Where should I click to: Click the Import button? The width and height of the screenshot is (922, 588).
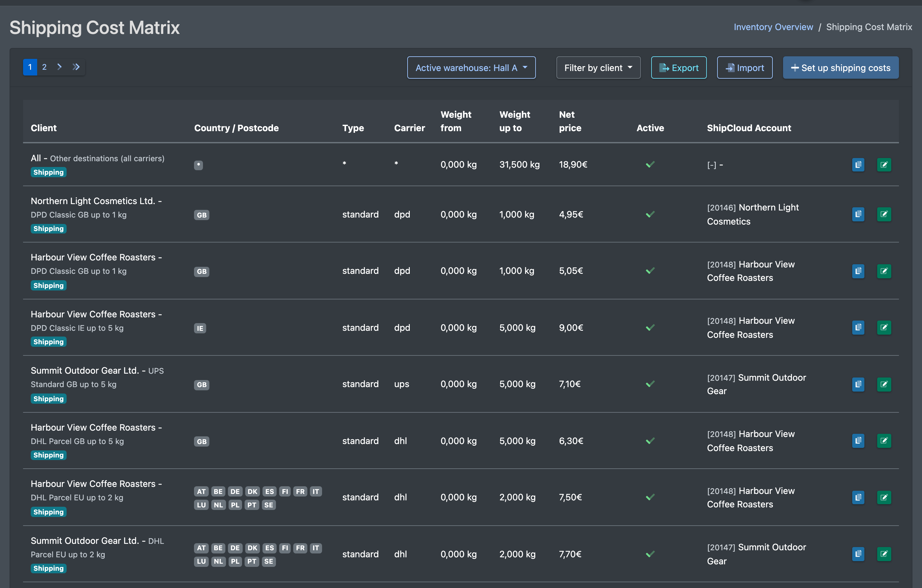(x=744, y=68)
